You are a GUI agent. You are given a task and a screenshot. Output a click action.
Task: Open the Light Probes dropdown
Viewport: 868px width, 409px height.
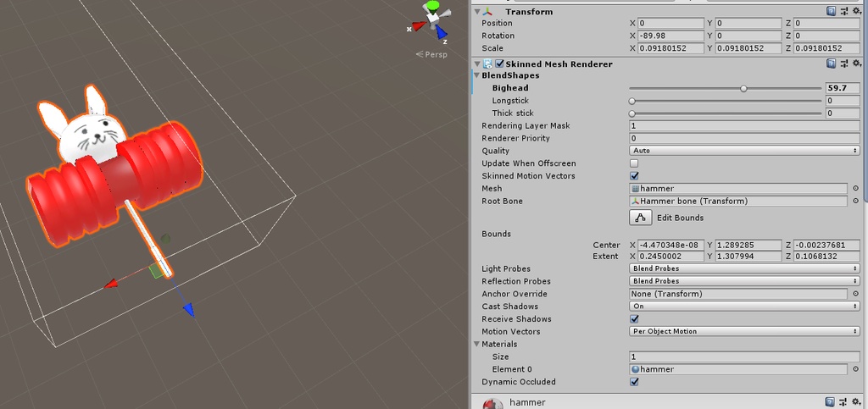point(744,268)
